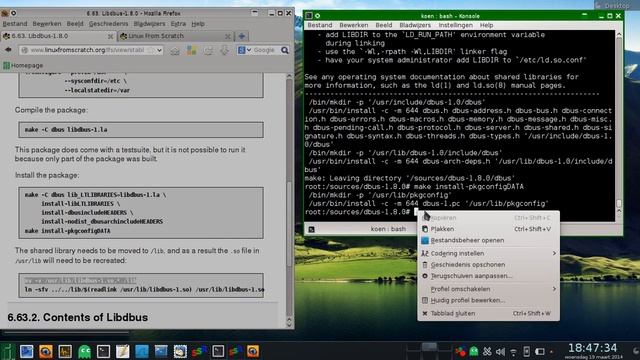Image resolution: width=640 pixels, height=360 pixels.
Task: Open Firefox Bladwijzers menu
Action: pos(149,24)
